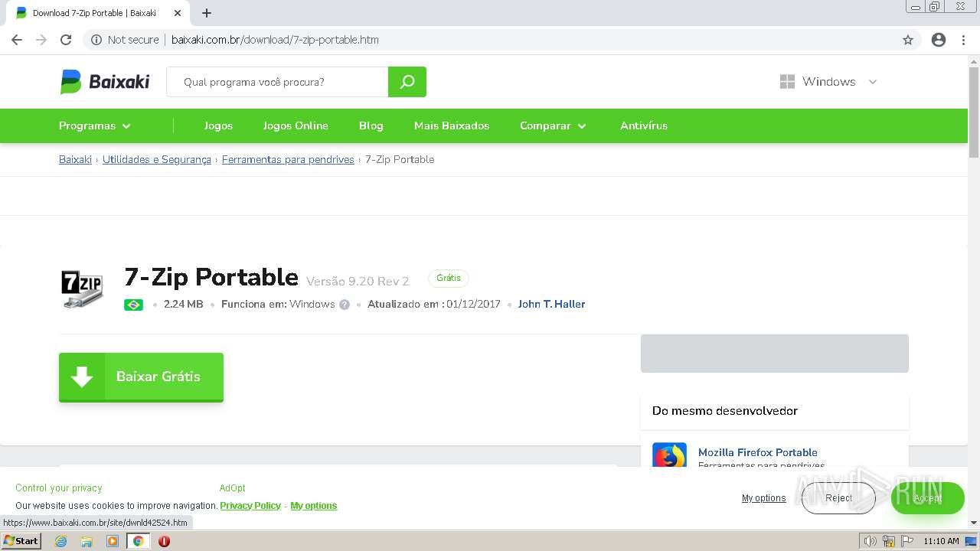Accept cookies with the Accept button

click(x=927, y=498)
